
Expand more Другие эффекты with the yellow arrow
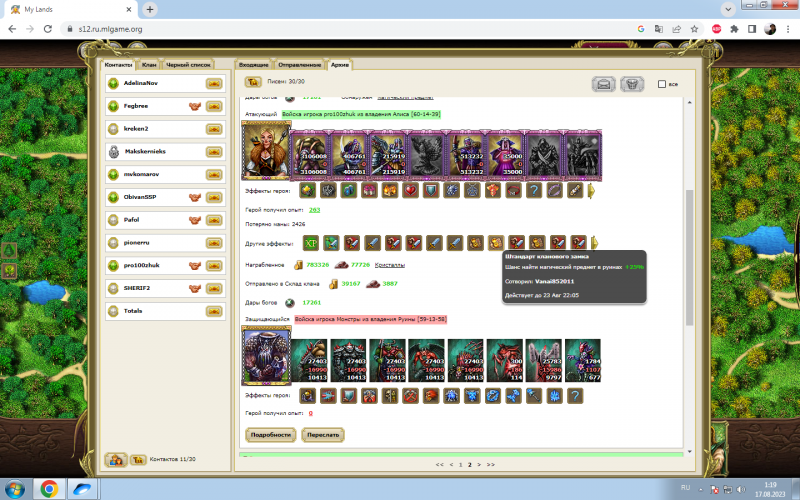point(594,243)
